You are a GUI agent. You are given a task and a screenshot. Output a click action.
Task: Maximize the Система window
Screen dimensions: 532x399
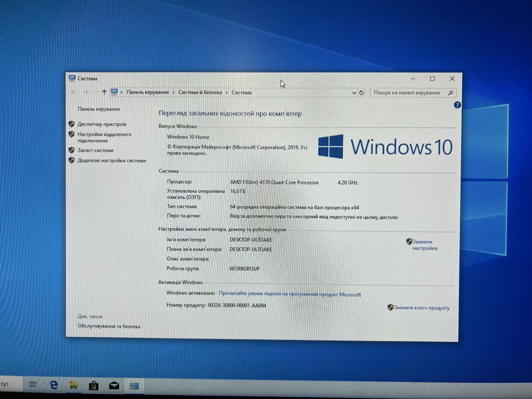coord(432,79)
